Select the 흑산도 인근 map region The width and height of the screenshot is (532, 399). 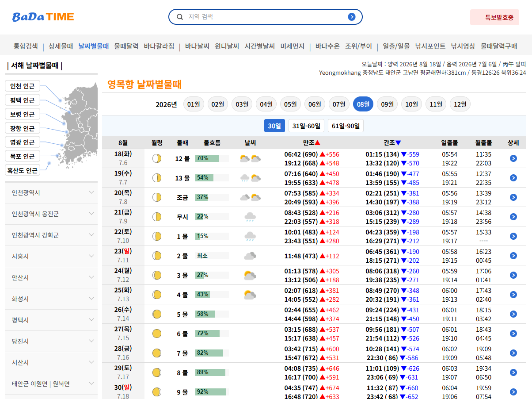pos(22,170)
